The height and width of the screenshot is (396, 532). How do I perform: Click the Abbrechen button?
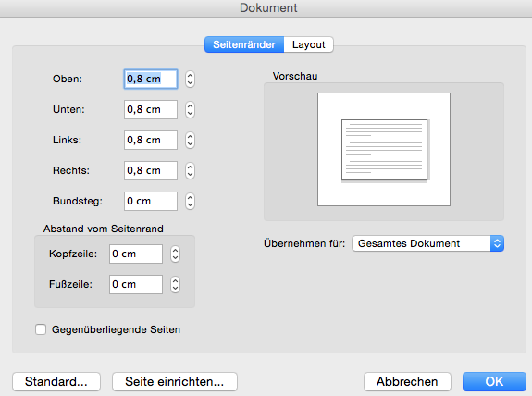407,382
